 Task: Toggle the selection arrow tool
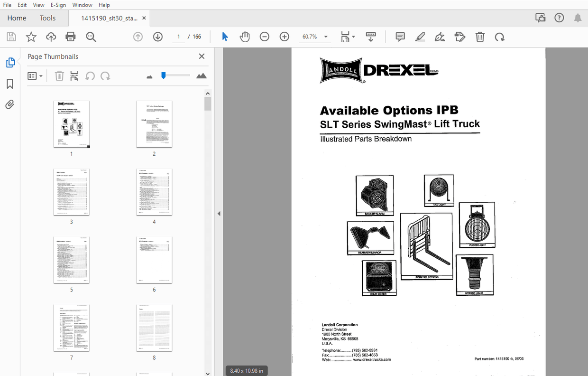[x=225, y=36]
